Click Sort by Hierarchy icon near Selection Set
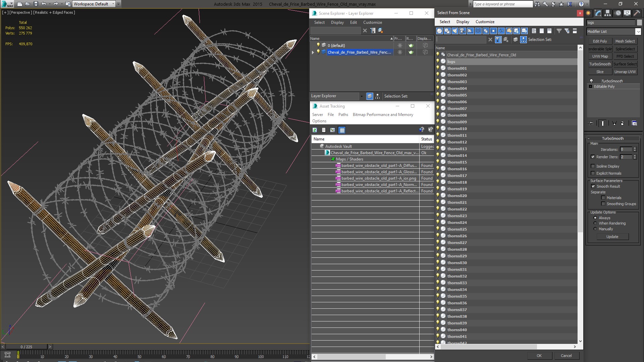This screenshot has height=362, width=644. (523, 40)
